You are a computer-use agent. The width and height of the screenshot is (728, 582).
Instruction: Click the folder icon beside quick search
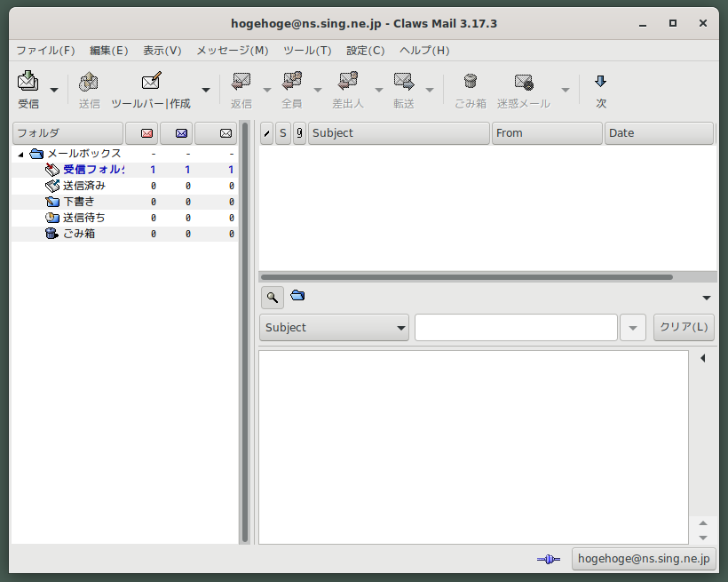(x=297, y=295)
